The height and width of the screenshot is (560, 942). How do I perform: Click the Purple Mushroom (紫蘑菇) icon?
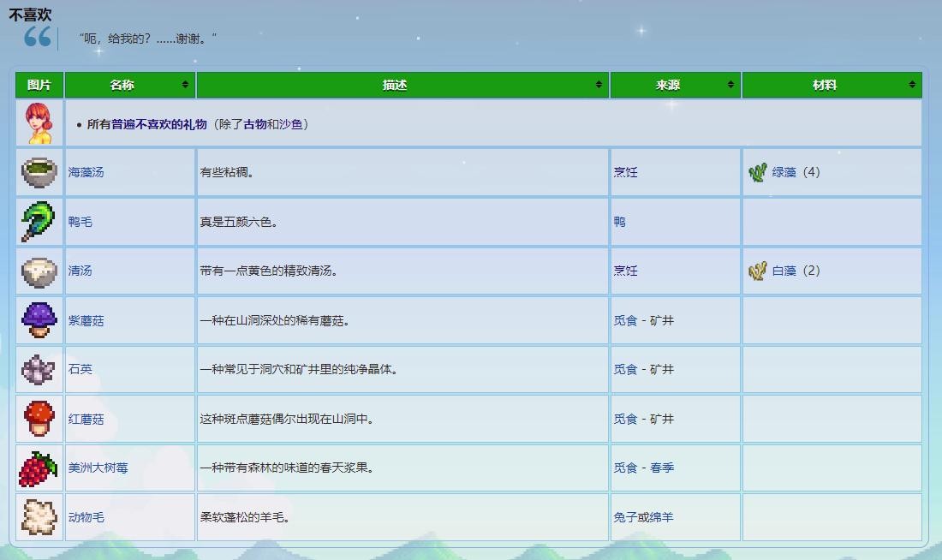coord(39,320)
